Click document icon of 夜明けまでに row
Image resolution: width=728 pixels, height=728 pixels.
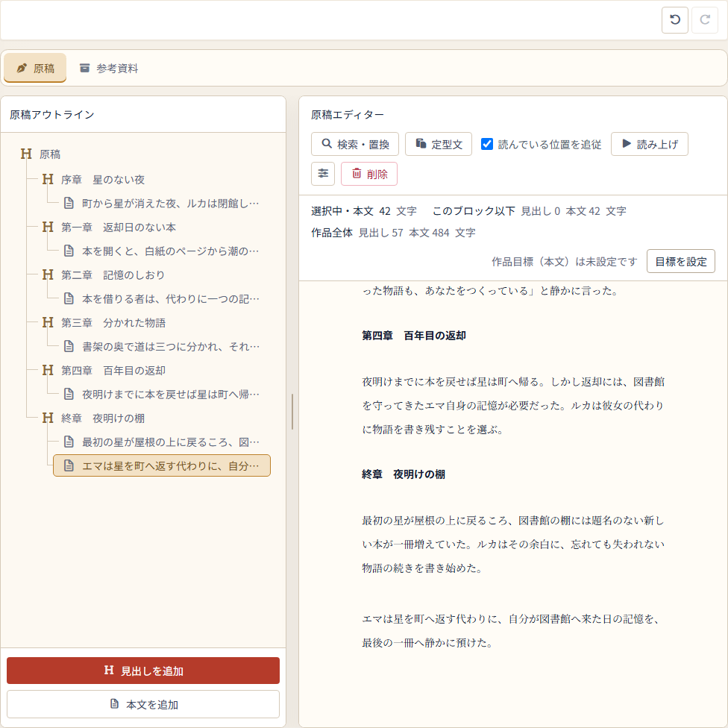click(x=69, y=394)
